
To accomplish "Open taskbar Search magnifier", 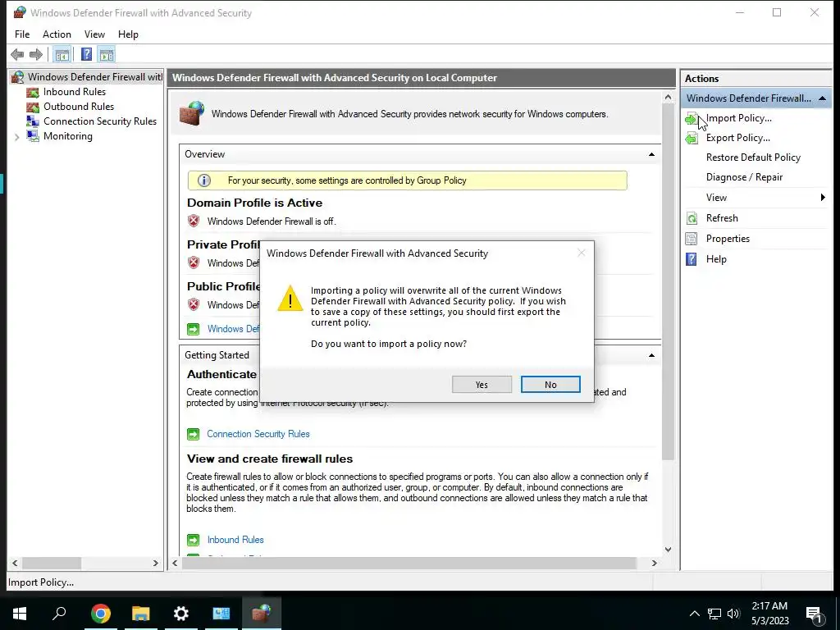I will click(x=59, y=613).
